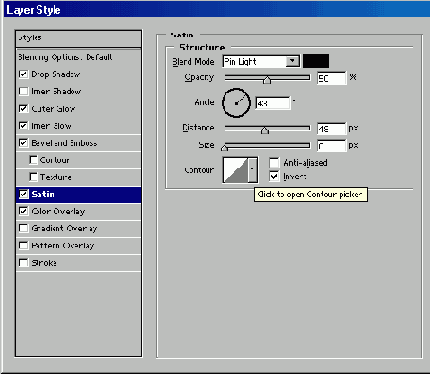The image size is (430, 374).
Task: Enable the Anti-aliased checkbox
Action: 274,163
